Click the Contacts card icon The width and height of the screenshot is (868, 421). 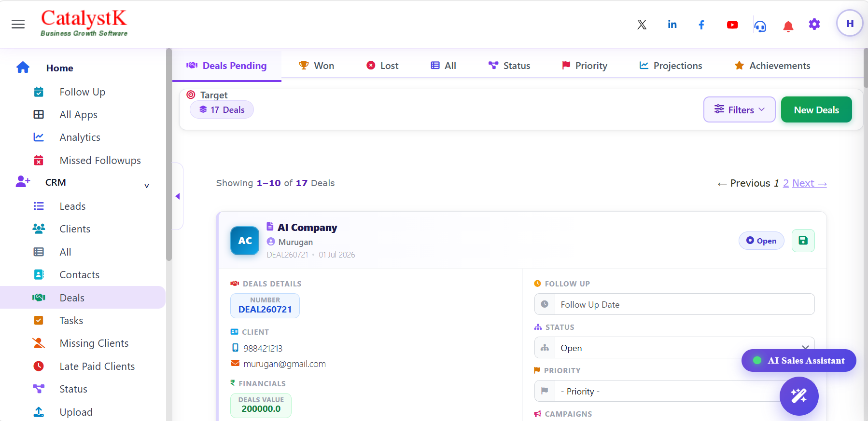(39, 274)
